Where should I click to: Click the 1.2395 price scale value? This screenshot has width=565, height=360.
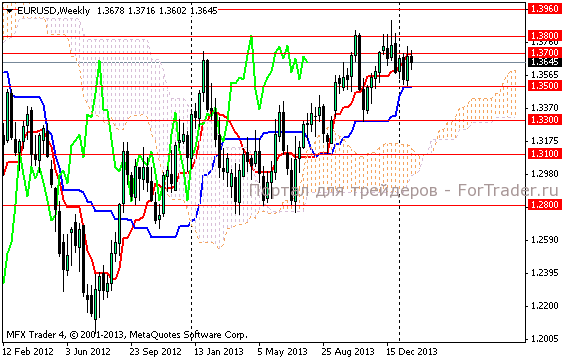[545, 273]
